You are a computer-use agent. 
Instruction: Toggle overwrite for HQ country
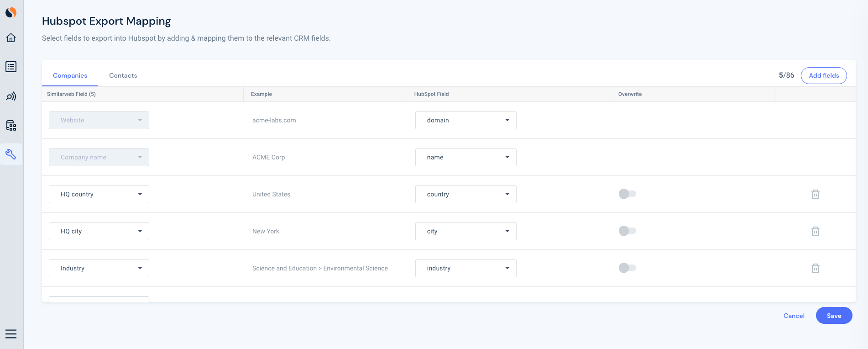pos(627,194)
